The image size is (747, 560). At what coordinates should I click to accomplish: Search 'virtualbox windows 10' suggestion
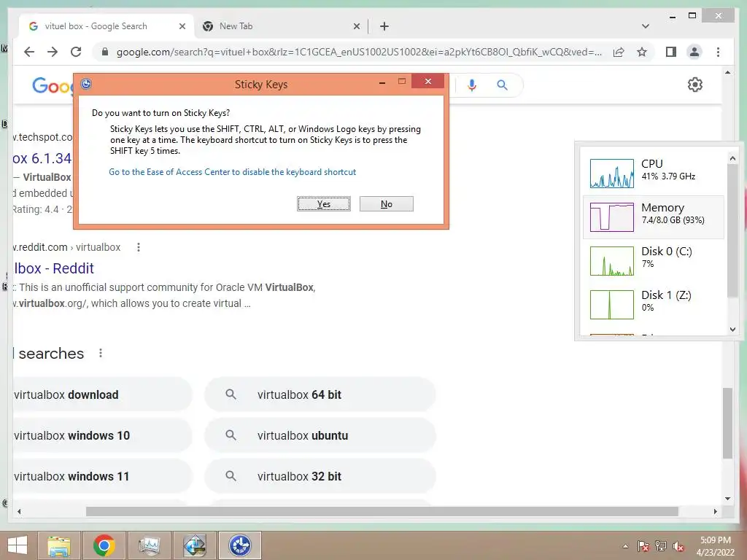(x=102, y=435)
